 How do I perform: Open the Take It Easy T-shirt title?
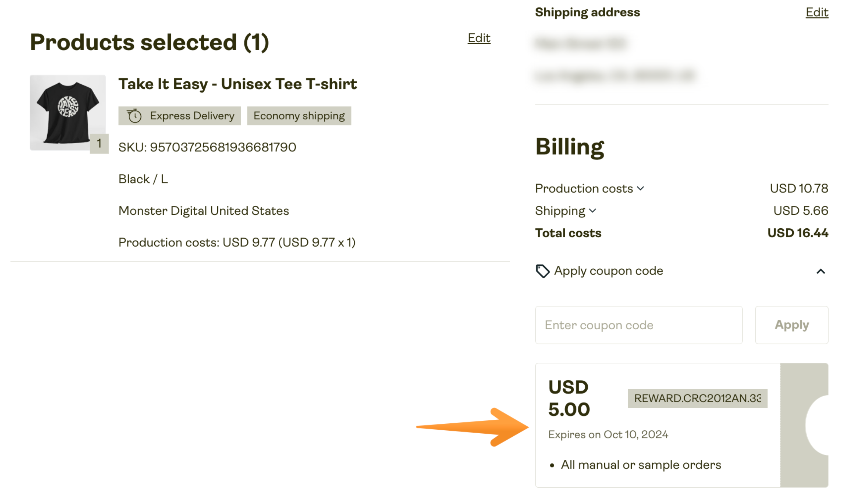pyautogui.click(x=237, y=84)
